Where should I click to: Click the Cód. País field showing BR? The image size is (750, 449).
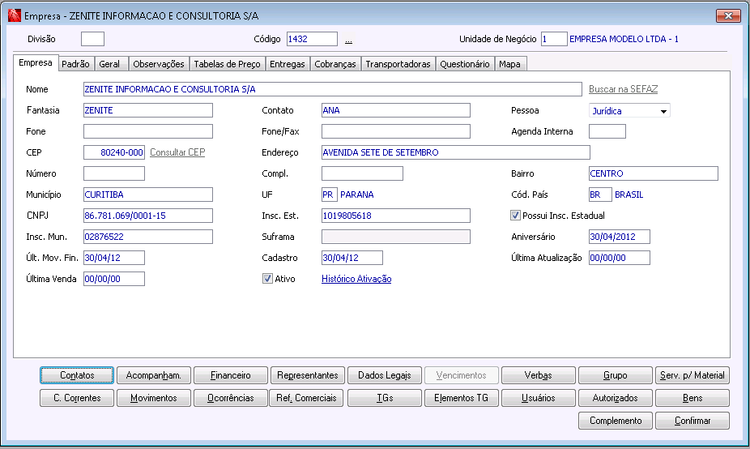click(x=600, y=195)
